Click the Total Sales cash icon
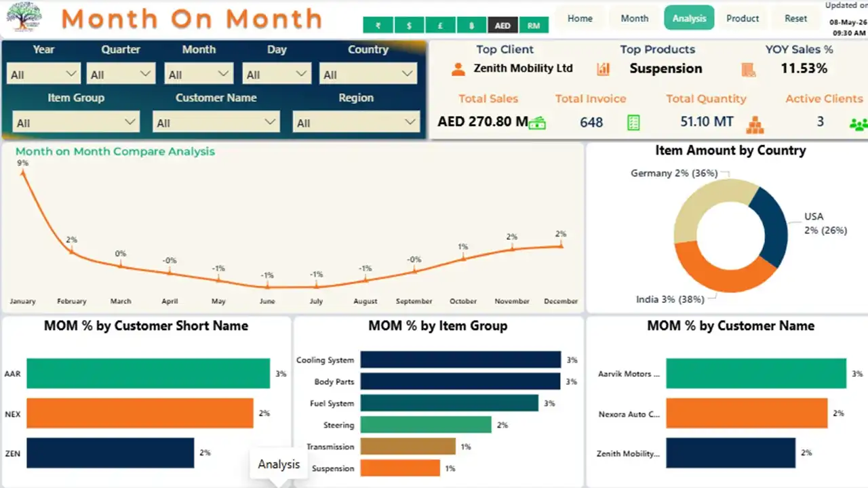 point(538,123)
